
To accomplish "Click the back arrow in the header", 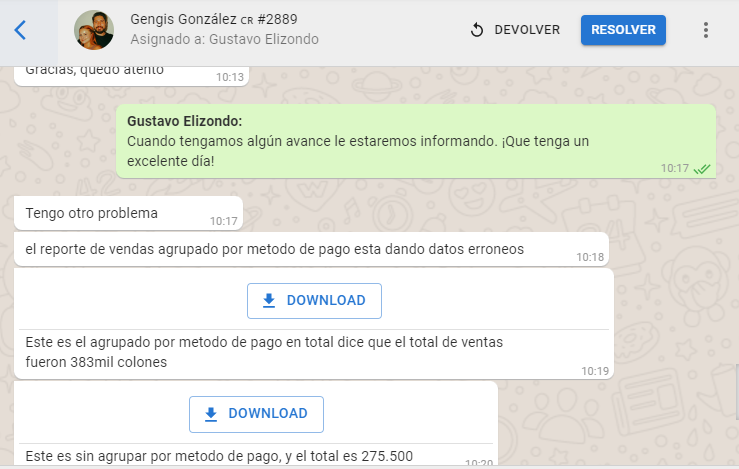I will coord(20,30).
